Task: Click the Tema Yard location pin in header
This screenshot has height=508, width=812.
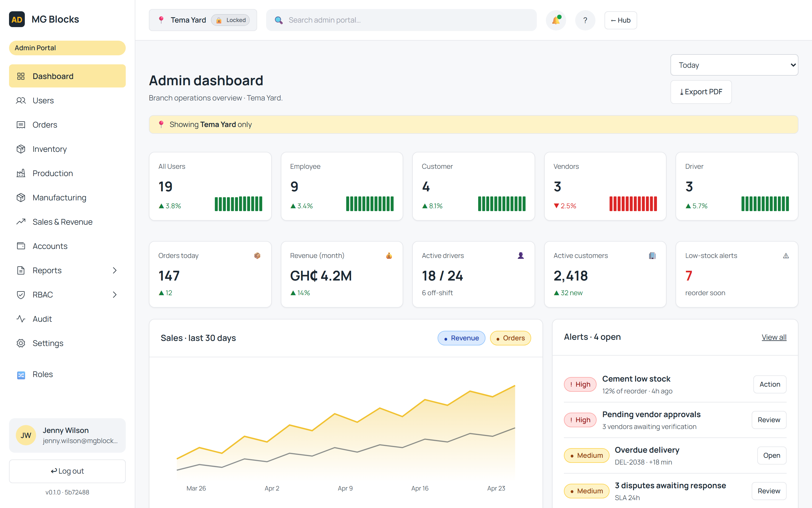Action: click(x=161, y=20)
